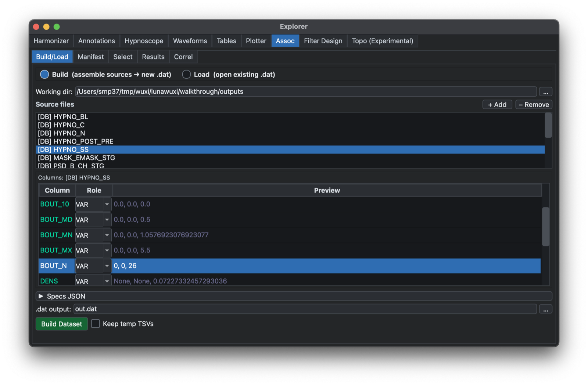The width and height of the screenshot is (588, 385).
Task: Open the Harmonizer tab
Action: 51,41
